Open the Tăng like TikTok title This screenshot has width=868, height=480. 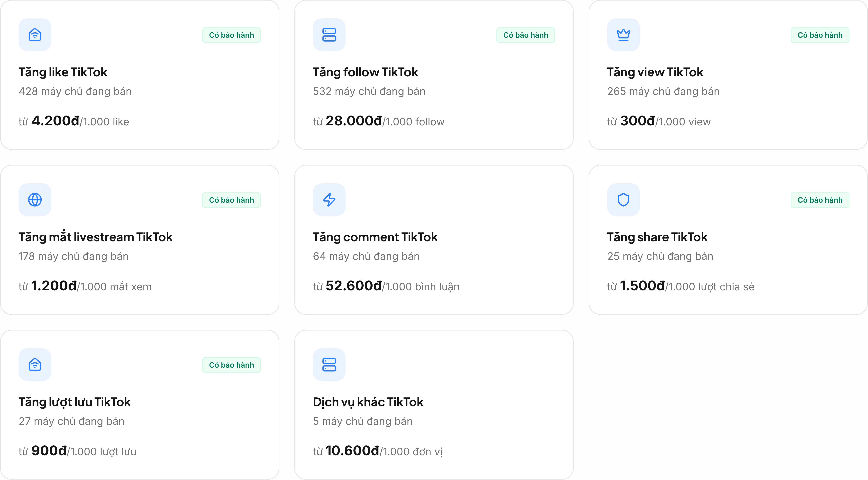pos(63,72)
